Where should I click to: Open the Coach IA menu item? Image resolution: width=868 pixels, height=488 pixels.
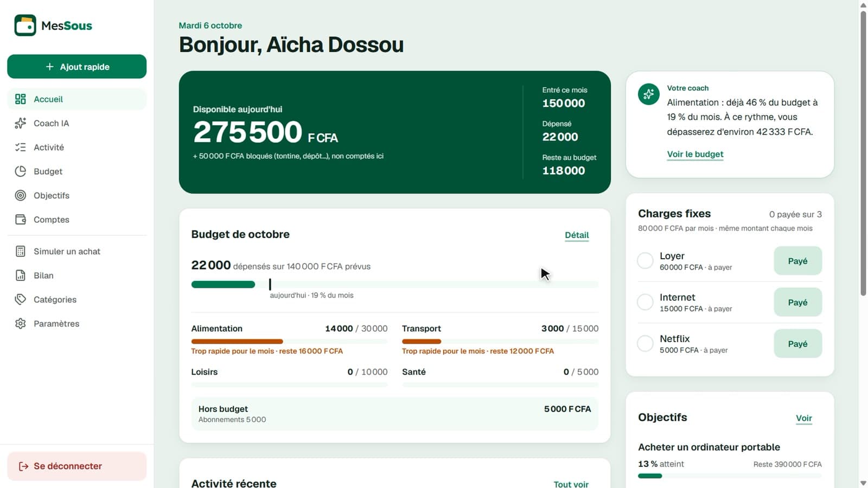click(77, 123)
